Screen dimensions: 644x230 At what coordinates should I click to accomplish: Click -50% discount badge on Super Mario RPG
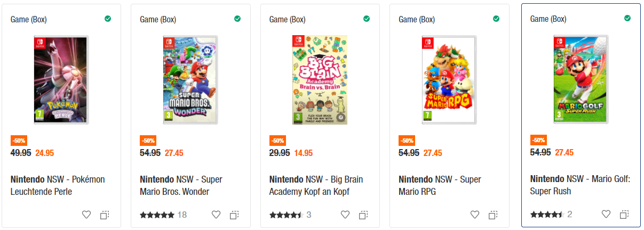[x=407, y=141]
